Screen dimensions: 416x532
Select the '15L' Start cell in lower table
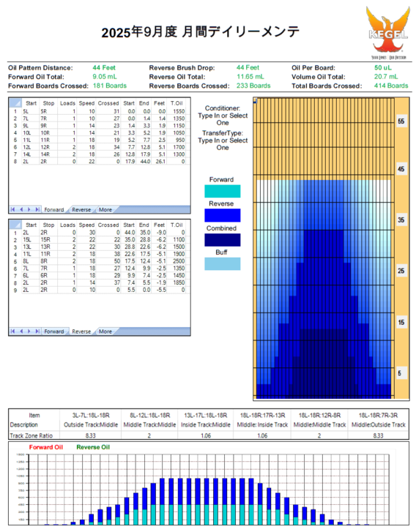coord(31,239)
